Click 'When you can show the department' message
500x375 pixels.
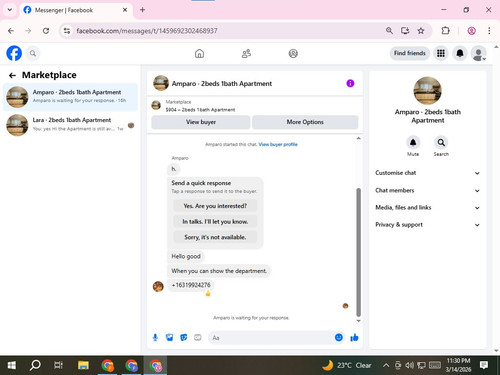click(x=219, y=271)
